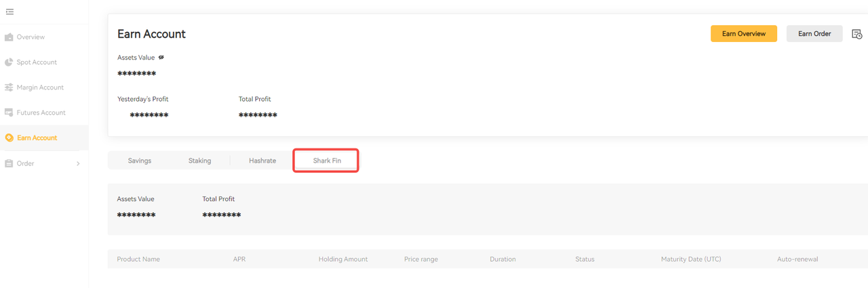Click the Order clipboard icon
Image resolution: width=868 pixels, height=288 pixels.
coord(9,163)
